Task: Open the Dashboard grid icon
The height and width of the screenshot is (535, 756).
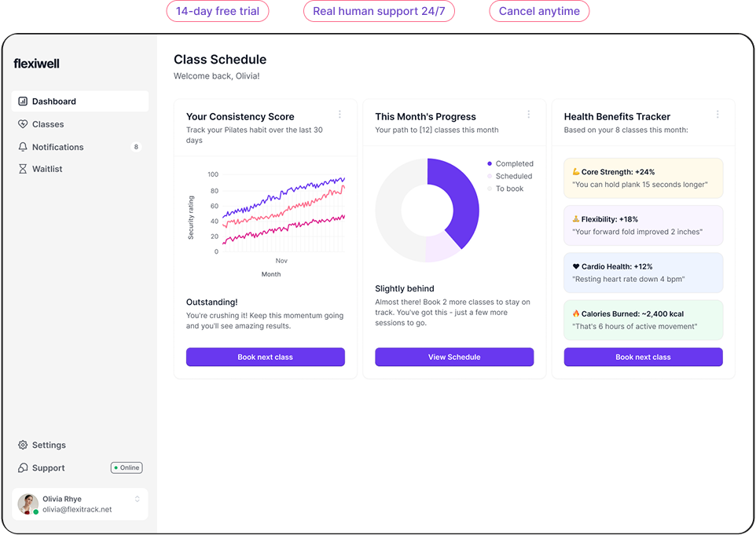Action: coord(22,101)
